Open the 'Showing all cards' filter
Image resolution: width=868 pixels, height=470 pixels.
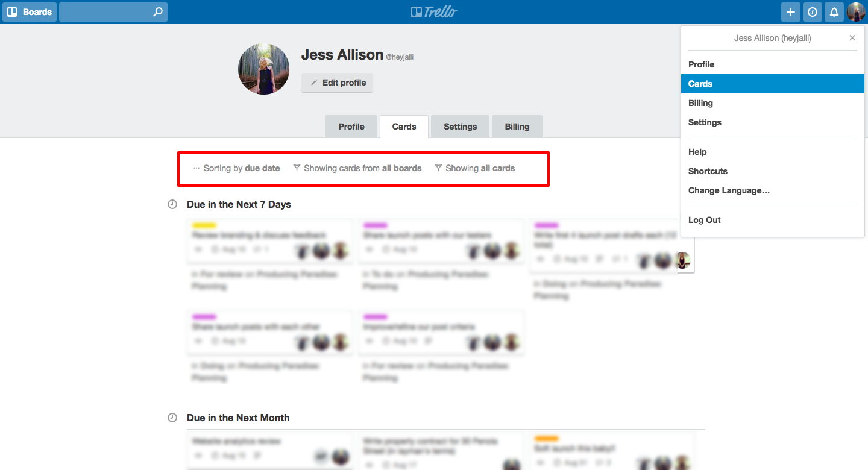pyautogui.click(x=480, y=168)
